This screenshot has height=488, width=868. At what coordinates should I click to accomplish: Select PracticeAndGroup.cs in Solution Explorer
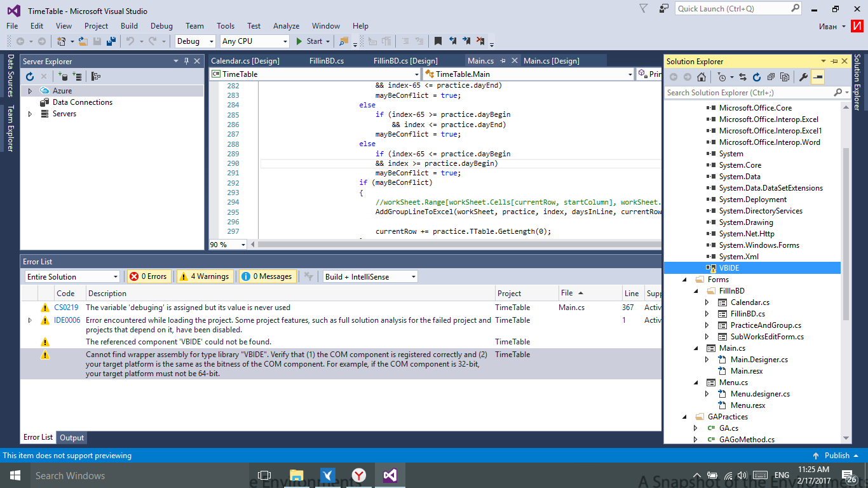766,325
